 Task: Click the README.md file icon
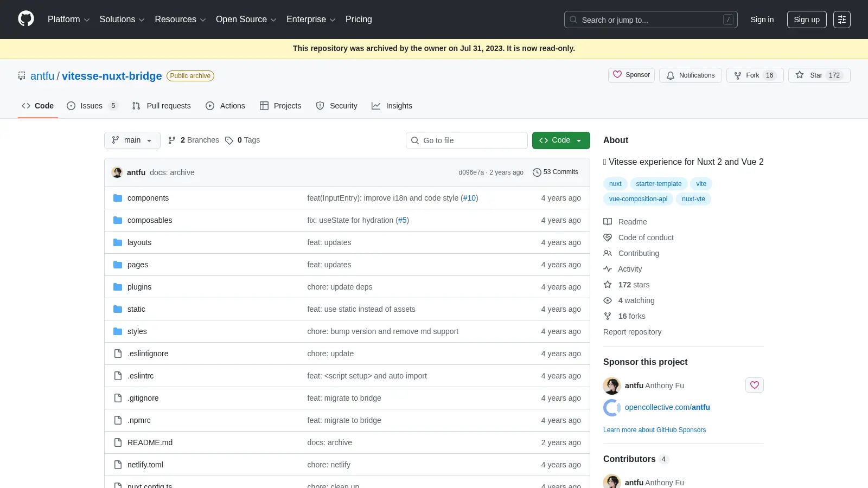click(118, 442)
